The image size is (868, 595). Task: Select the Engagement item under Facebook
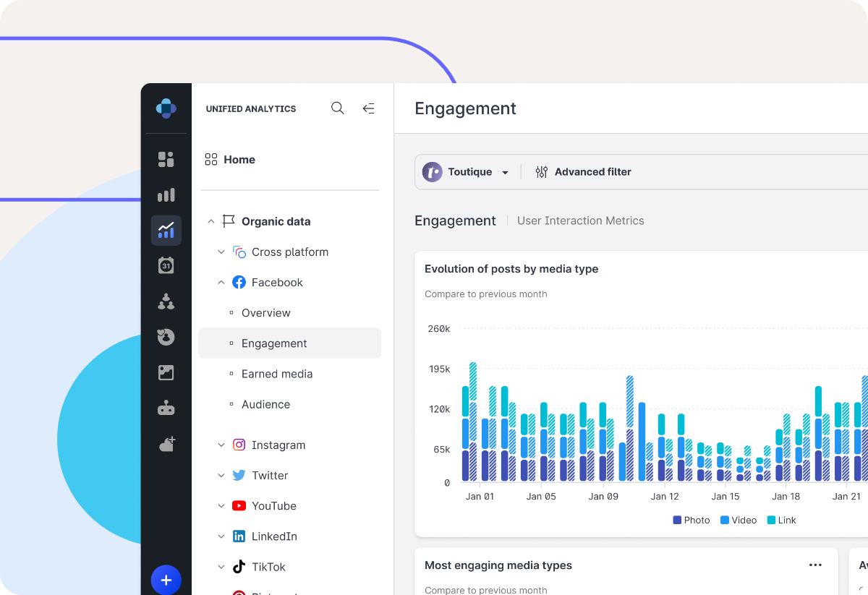pyautogui.click(x=274, y=343)
